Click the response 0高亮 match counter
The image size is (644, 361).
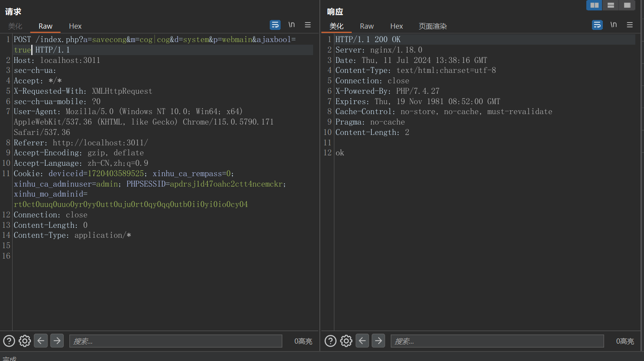[x=625, y=341]
